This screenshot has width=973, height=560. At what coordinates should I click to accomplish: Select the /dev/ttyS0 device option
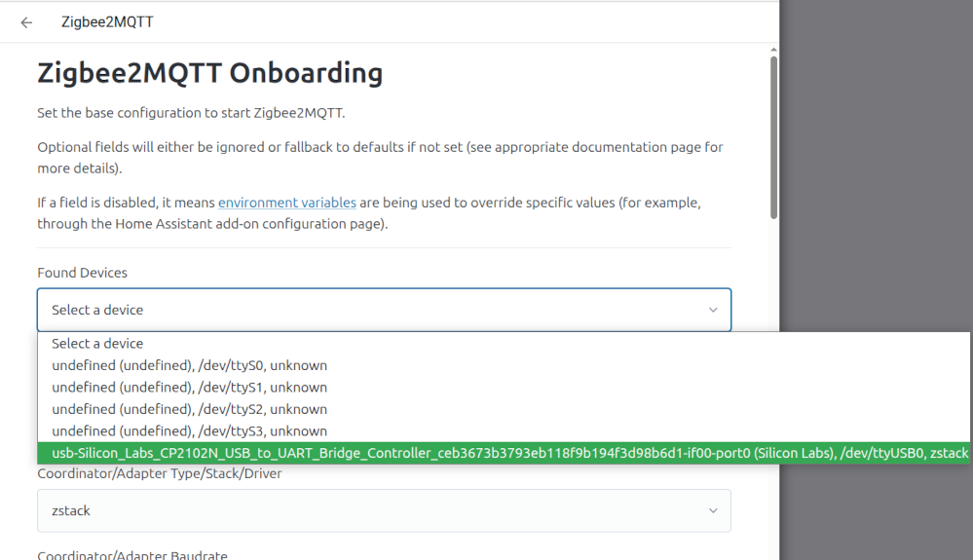click(189, 365)
